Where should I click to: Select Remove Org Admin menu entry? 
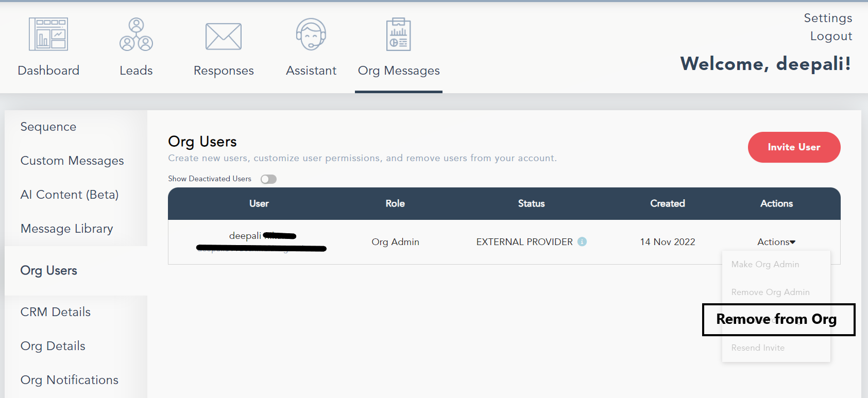[770, 292]
